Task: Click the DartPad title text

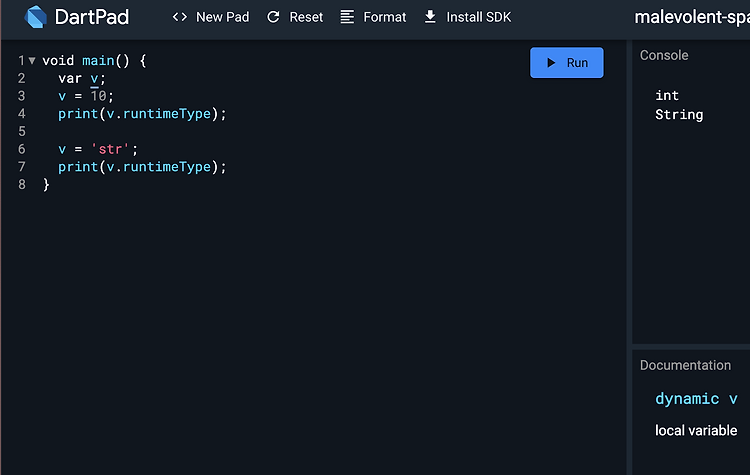Action: [92, 17]
